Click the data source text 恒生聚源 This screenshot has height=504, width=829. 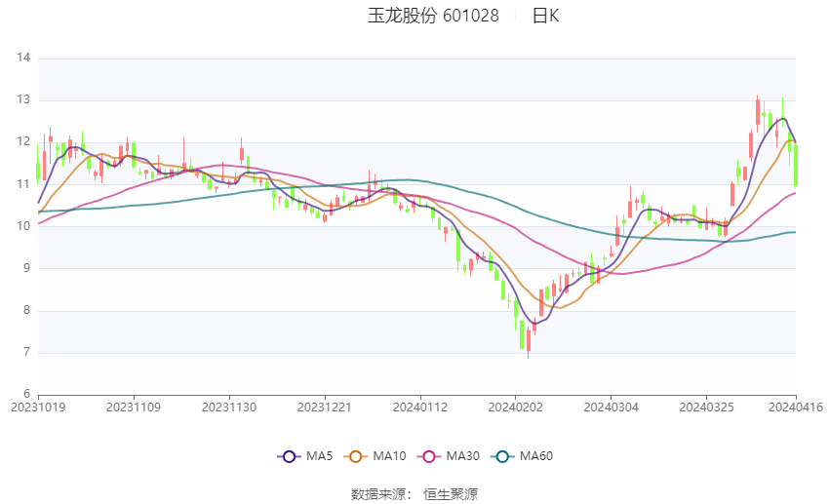[451, 494]
